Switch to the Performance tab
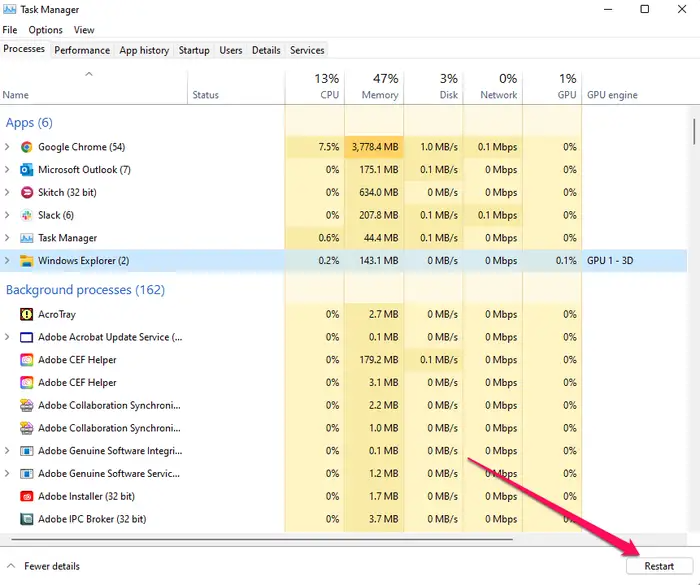 pyautogui.click(x=82, y=50)
